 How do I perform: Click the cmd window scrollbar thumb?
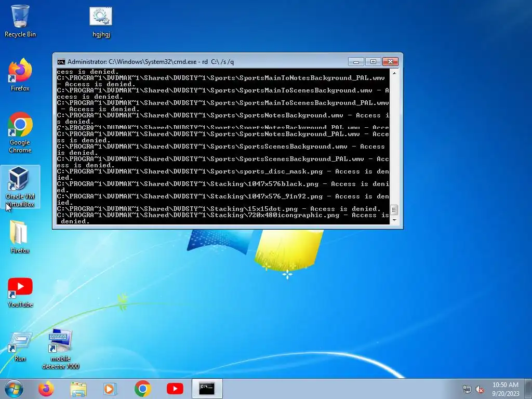pyautogui.click(x=394, y=210)
